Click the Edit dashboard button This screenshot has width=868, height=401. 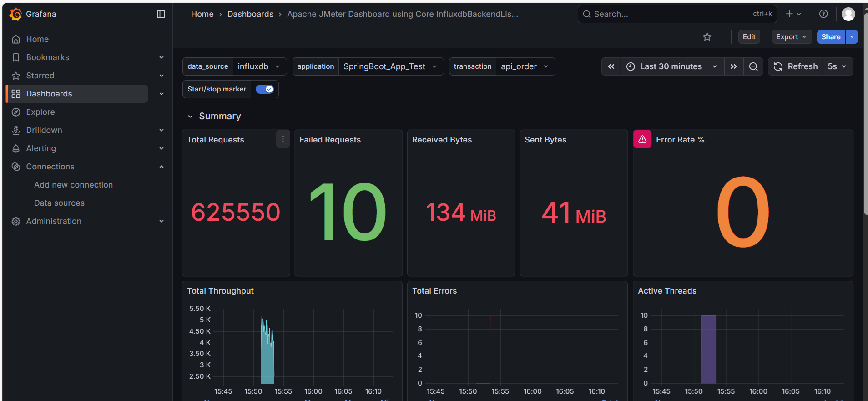749,37
